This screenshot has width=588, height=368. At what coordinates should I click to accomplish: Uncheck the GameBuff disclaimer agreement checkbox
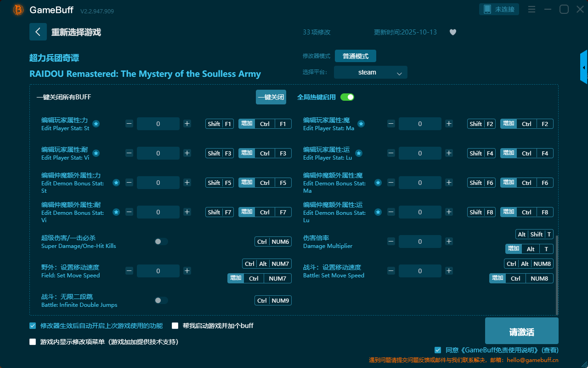[438, 350]
